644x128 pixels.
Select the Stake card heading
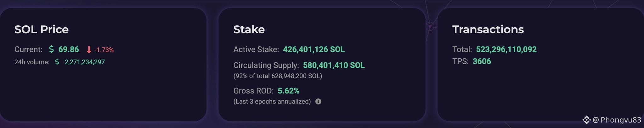pyautogui.click(x=249, y=29)
